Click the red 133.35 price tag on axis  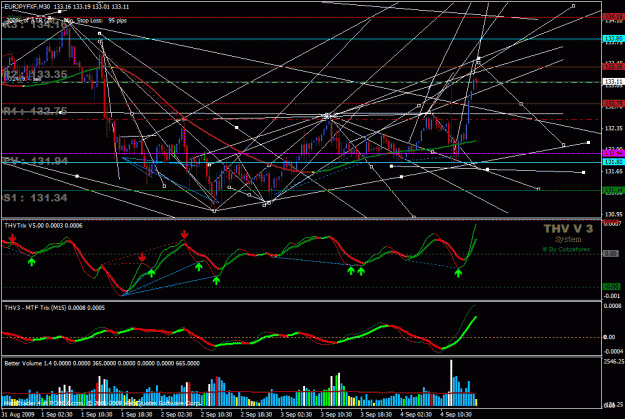[613, 67]
